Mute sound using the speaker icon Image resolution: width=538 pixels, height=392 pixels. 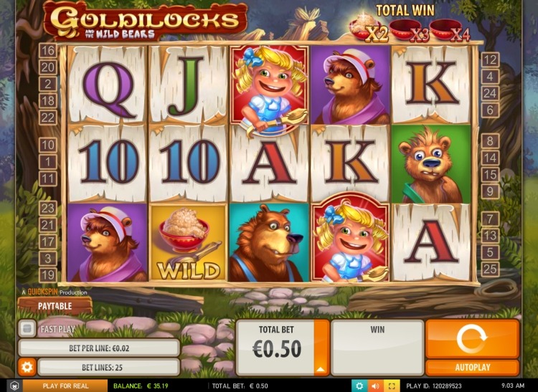pos(375,386)
